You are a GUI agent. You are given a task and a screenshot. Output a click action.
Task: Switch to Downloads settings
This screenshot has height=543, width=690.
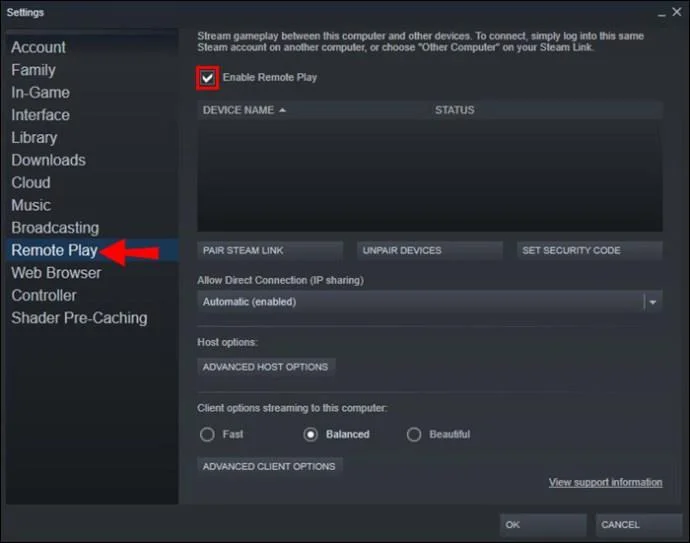[48, 160]
